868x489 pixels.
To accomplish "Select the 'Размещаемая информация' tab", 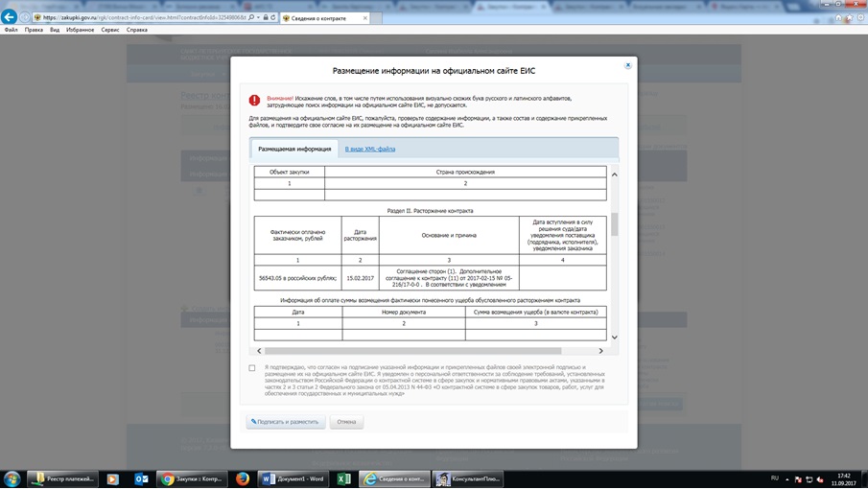I will point(294,149).
